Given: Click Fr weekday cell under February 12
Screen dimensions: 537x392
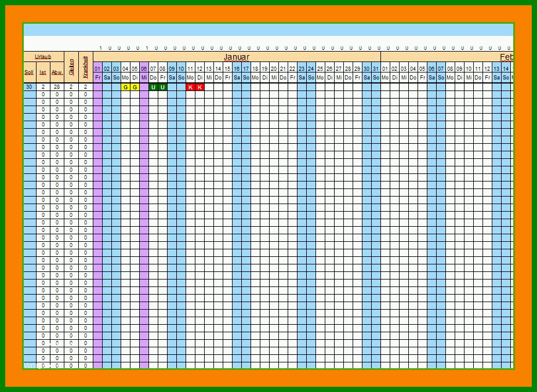Looking at the screenshot, I should click(x=487, y=78).
